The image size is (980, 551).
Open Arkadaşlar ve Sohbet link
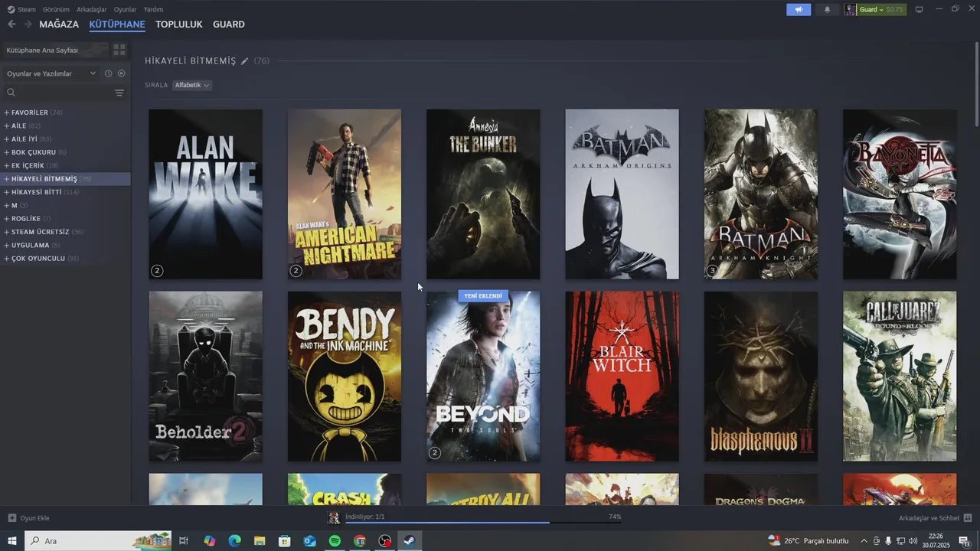(x=929, y=518)
